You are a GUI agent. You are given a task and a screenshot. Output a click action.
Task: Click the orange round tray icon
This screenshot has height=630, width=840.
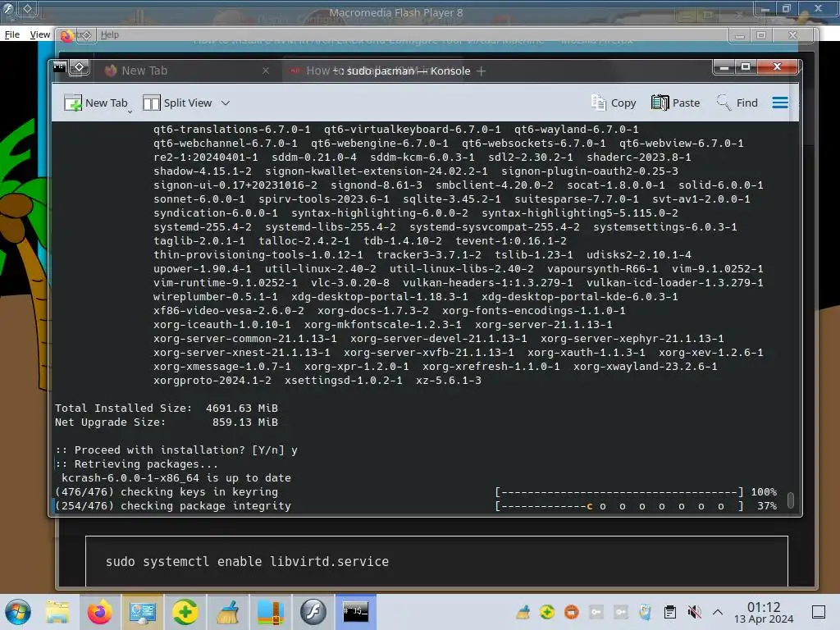pos(572,612)
